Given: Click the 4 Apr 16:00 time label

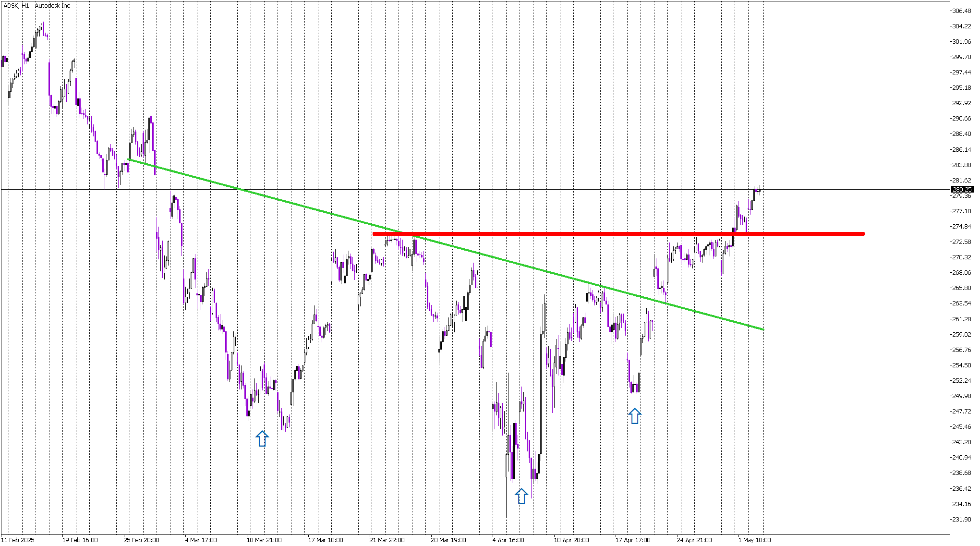Looking at the screenshot, I should pos(508,540).
